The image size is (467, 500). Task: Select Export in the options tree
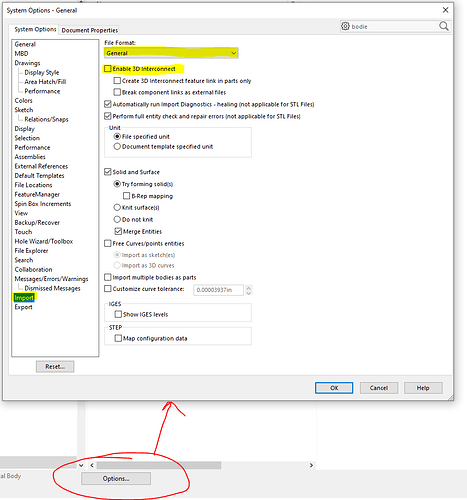[23, 307]
